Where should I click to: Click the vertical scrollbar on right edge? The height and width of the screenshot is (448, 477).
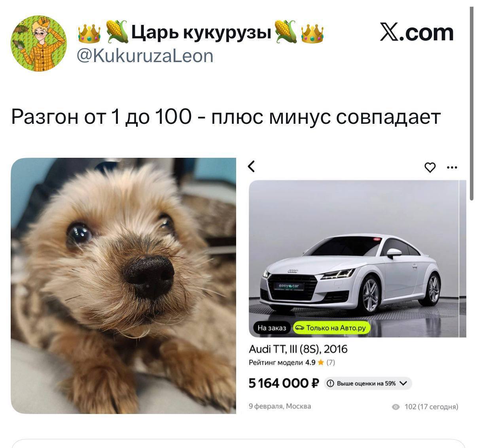[471, 104]
